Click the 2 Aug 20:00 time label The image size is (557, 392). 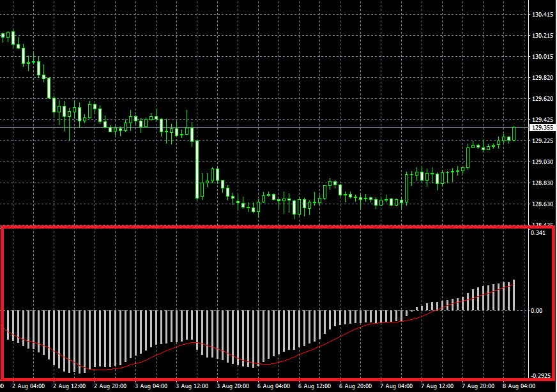pos(110,386)
